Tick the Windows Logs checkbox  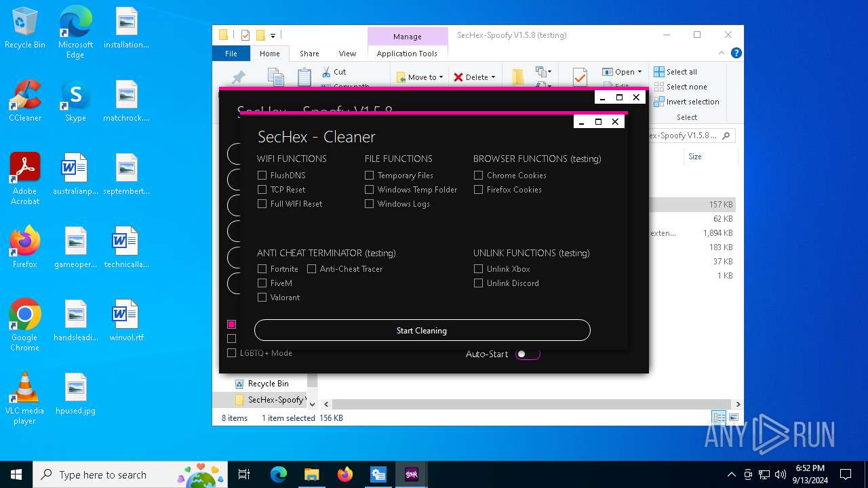(369, 203)
